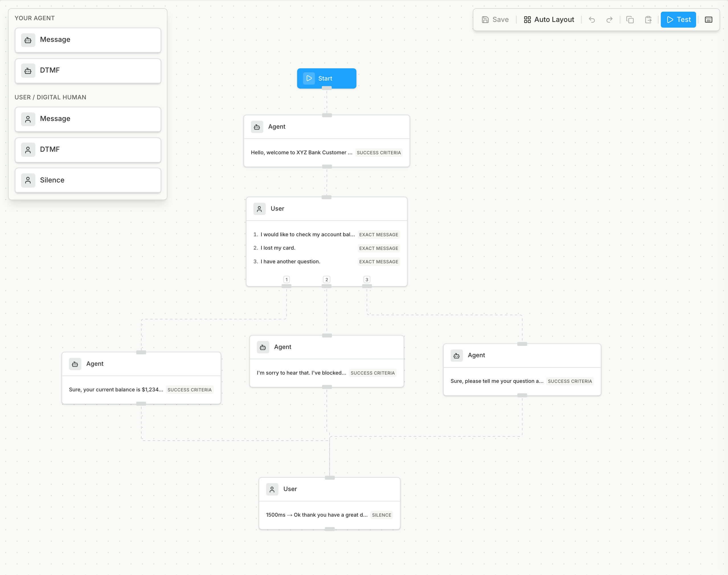Click output handle number 2 on User node

(x=326, y=286)
